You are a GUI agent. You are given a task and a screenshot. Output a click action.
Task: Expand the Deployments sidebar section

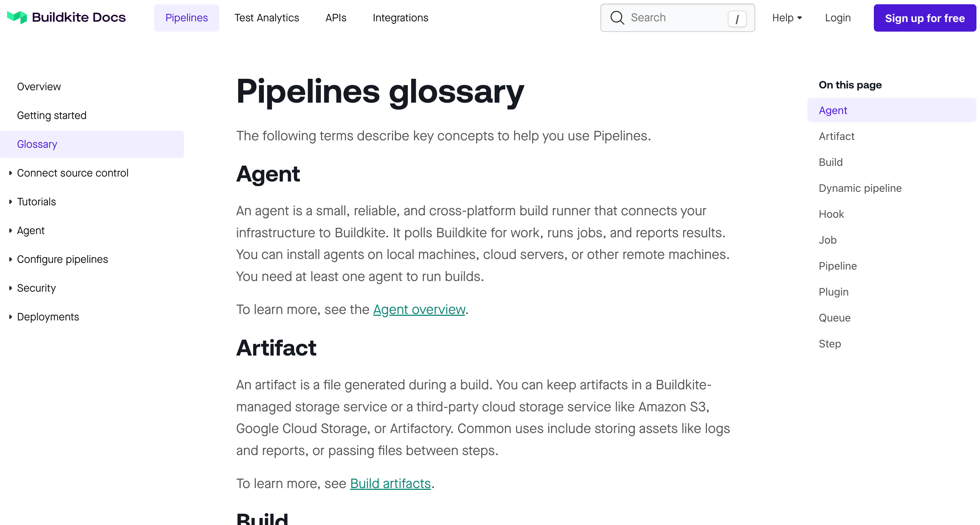(11, 317)
